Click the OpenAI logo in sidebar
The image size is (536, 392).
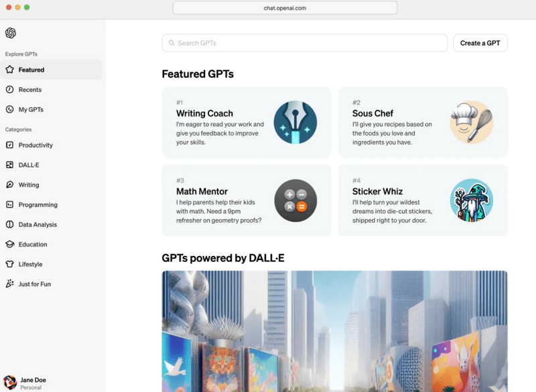click(11, 33)
